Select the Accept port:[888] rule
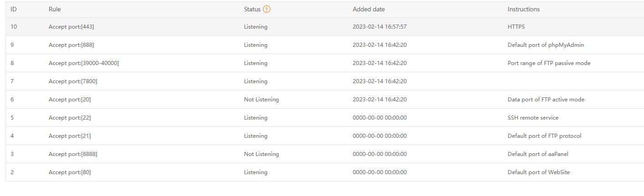 (72, 45)
